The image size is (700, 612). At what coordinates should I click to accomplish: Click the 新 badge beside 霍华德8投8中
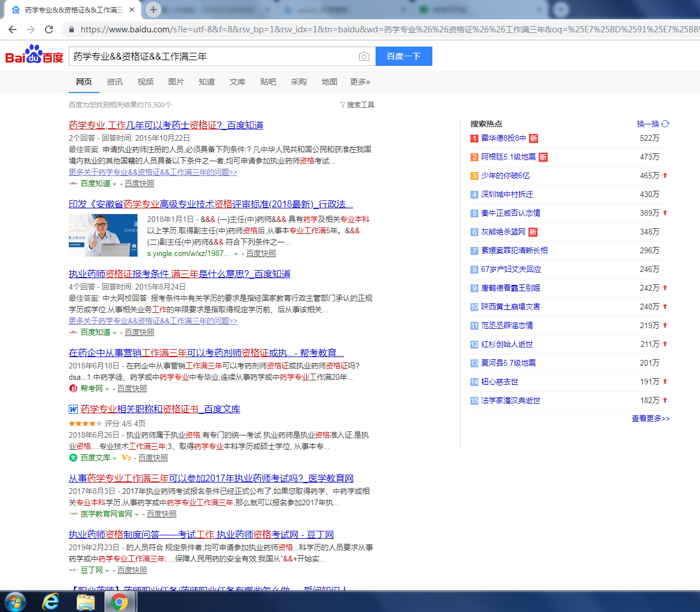point(534,139)
